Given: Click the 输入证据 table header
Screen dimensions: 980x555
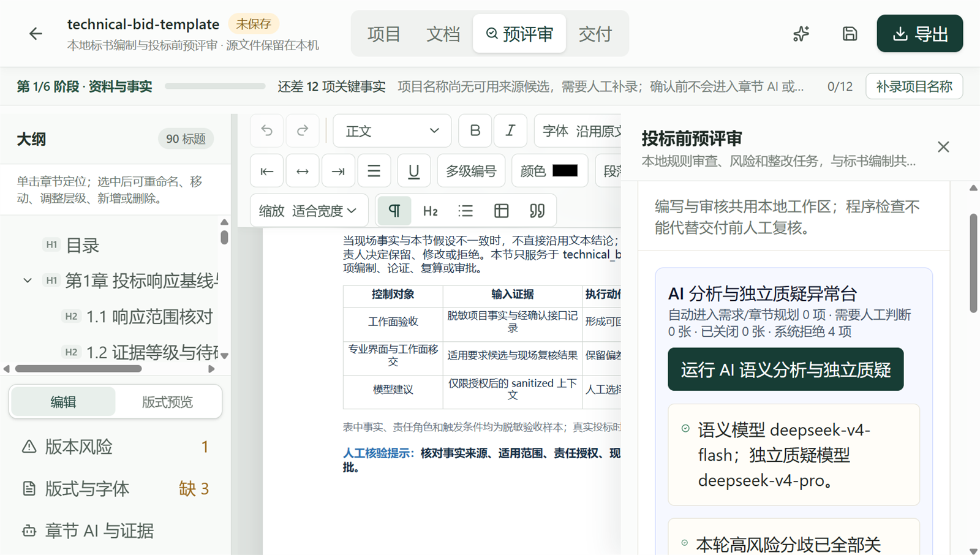Looking at the screenshot, I should (x=512, y=295).
